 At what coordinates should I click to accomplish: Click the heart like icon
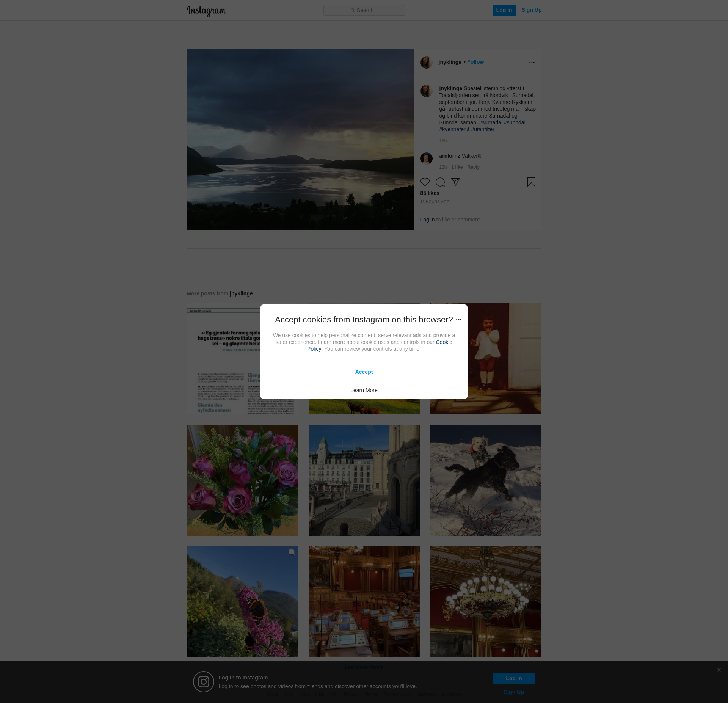(425, 182)
